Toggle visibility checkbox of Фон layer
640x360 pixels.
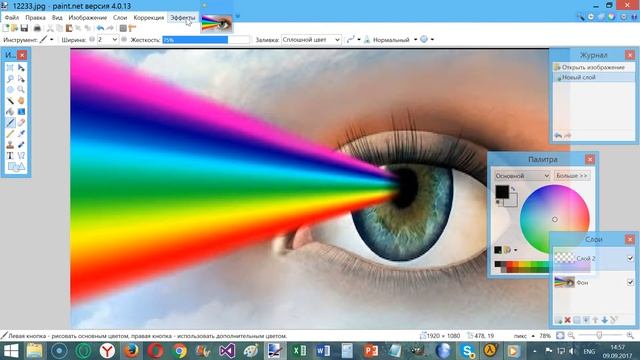(630, 282)
